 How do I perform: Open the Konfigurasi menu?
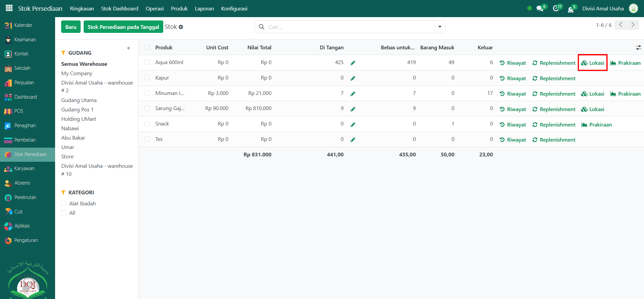tap(234, 9)
